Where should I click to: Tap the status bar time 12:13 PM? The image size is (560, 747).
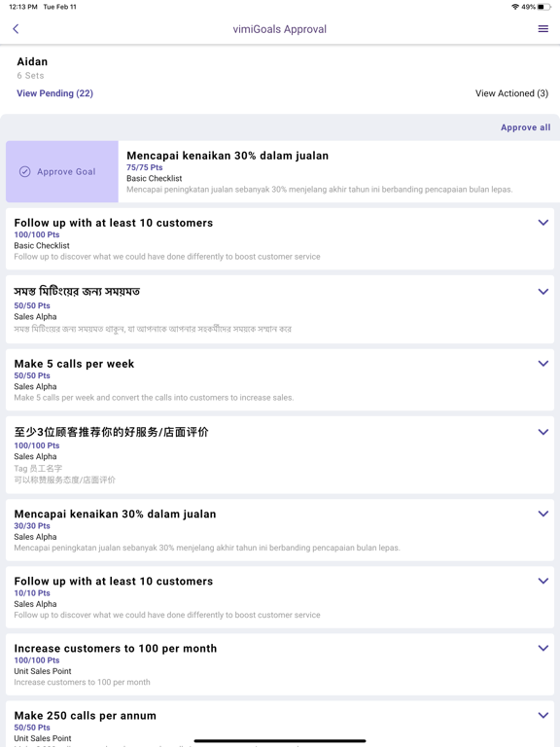click(23, 7)
